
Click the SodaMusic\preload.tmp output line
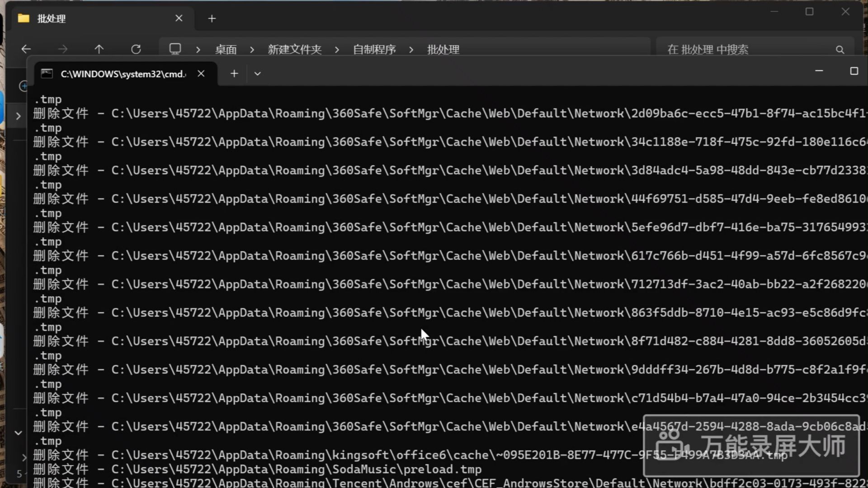[257, 469]
